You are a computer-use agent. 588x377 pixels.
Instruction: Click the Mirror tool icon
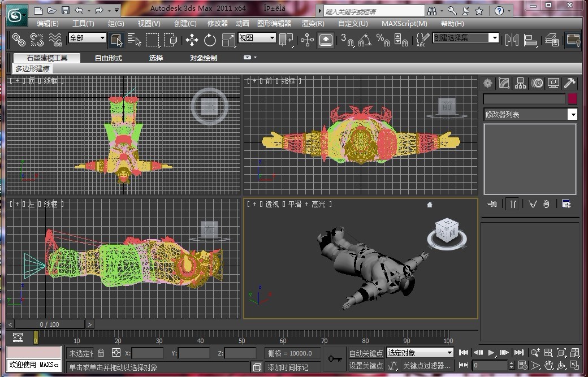coord(512,40)
